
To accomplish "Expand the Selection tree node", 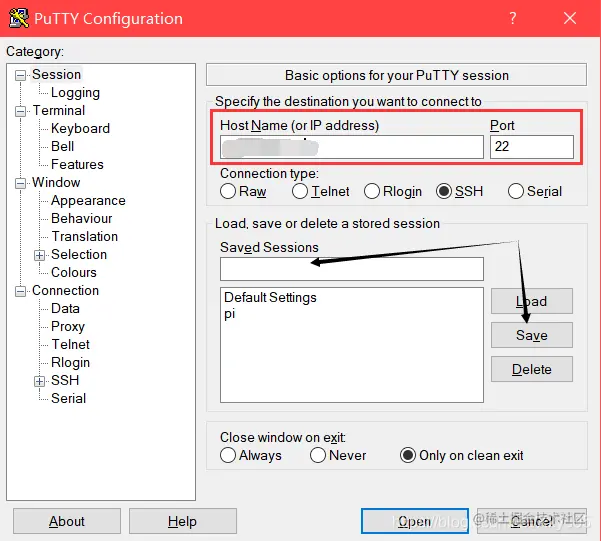I will (39, 255).
